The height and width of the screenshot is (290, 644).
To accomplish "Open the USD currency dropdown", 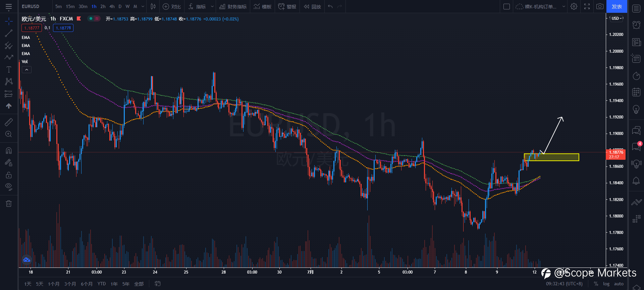I will (616, 18).
